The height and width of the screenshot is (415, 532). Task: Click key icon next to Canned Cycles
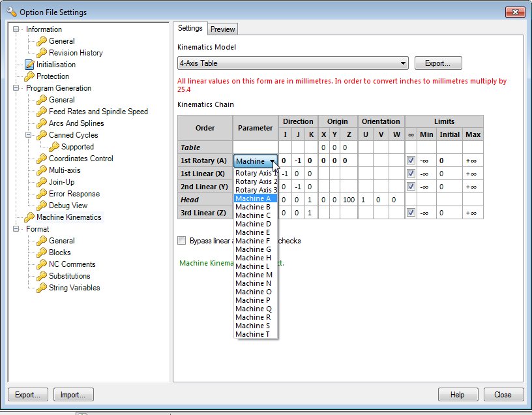[x=42, y=135]
